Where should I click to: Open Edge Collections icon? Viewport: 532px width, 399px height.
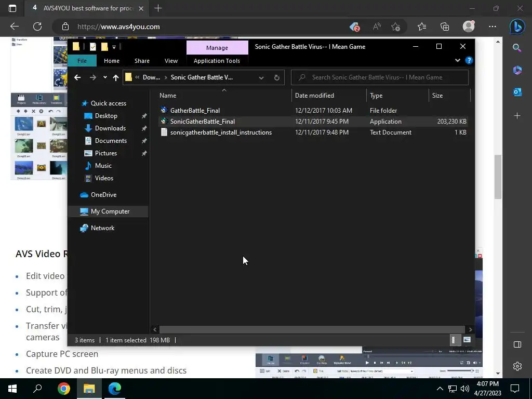point(445,26)
